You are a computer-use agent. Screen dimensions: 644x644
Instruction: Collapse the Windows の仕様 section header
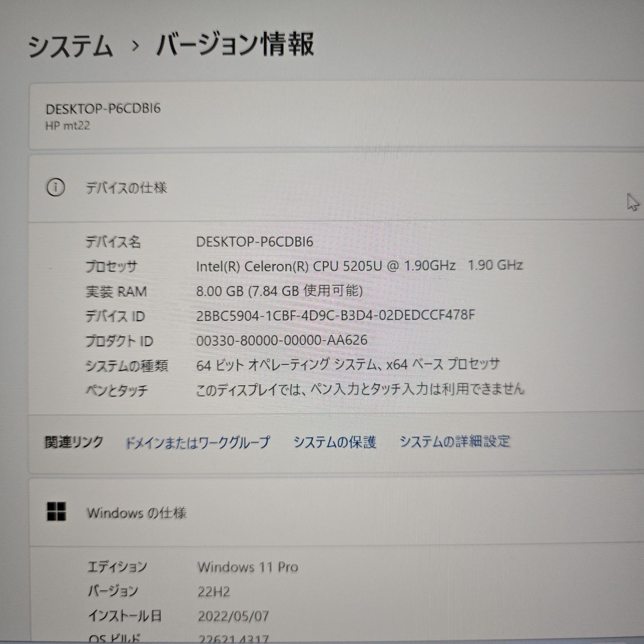[x=336, y=512]
